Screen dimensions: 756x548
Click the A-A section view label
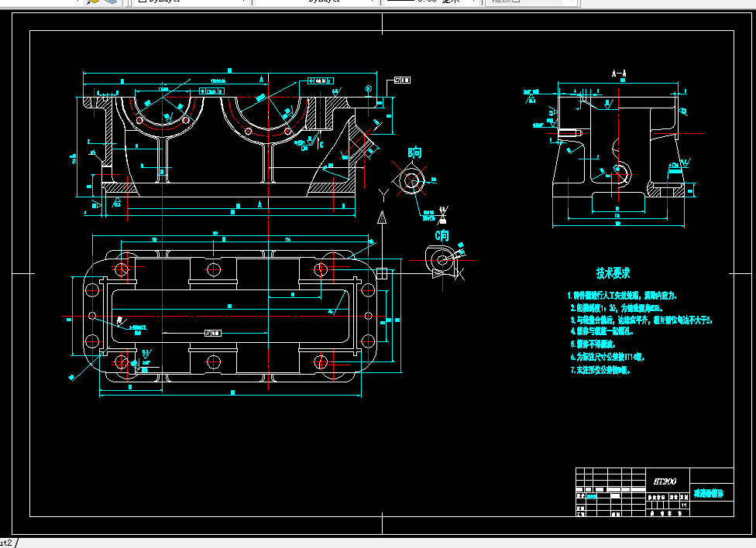619,74
